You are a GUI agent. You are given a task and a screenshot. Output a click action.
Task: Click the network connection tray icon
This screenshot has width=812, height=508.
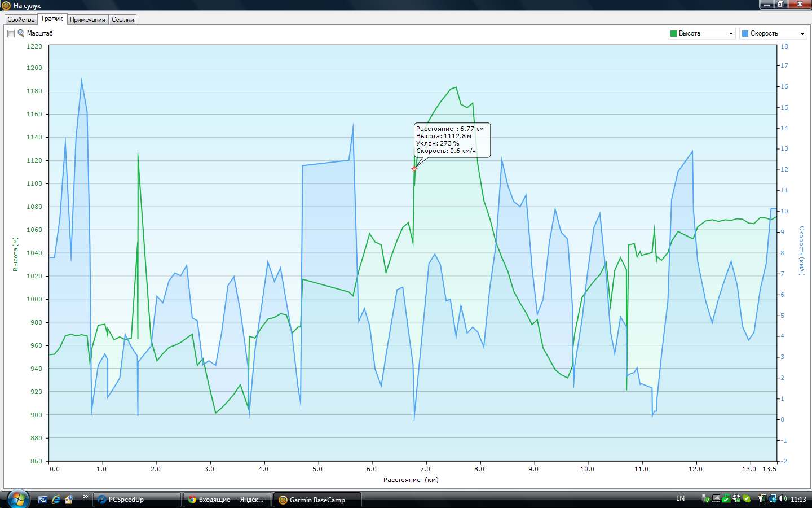tap(773, 499)
